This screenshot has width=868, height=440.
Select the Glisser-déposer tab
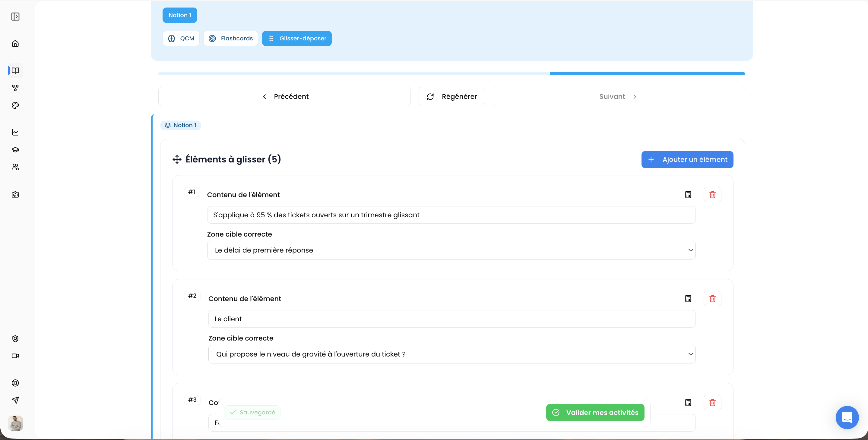coord(297,38)
